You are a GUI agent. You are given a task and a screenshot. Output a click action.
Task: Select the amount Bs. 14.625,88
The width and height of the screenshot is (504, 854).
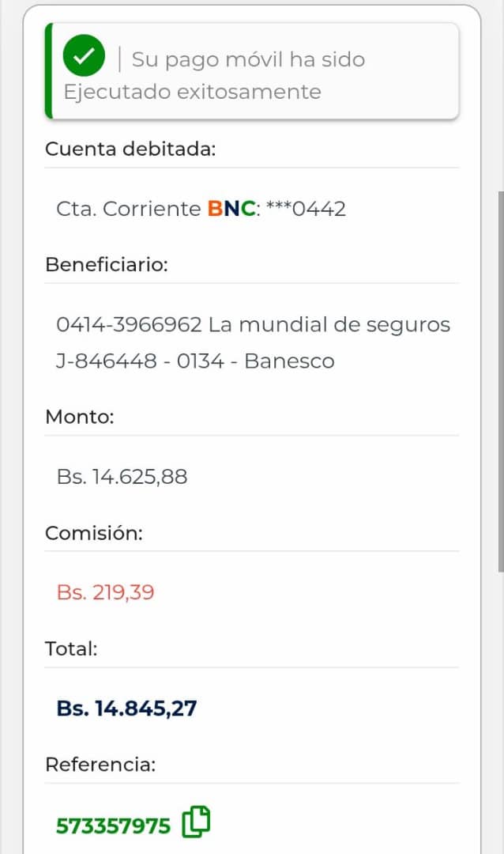point(122,477)
